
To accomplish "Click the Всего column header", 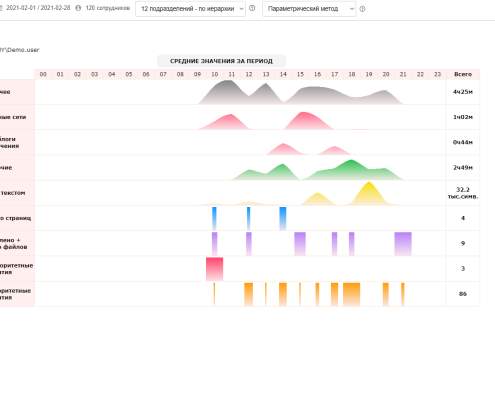I will [463, 74].
